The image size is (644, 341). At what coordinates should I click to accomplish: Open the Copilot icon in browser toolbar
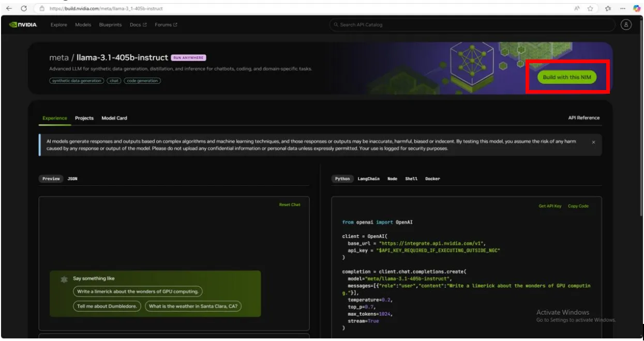[x=637, y=8]
